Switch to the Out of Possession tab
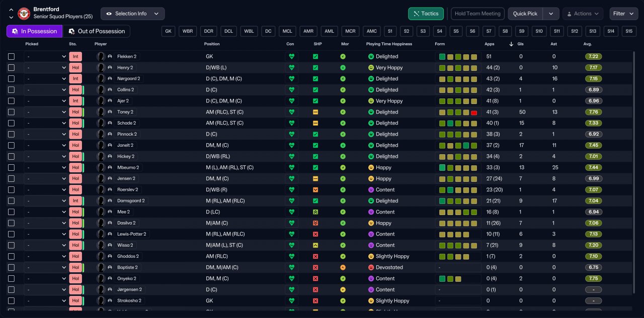 [97, 31]
